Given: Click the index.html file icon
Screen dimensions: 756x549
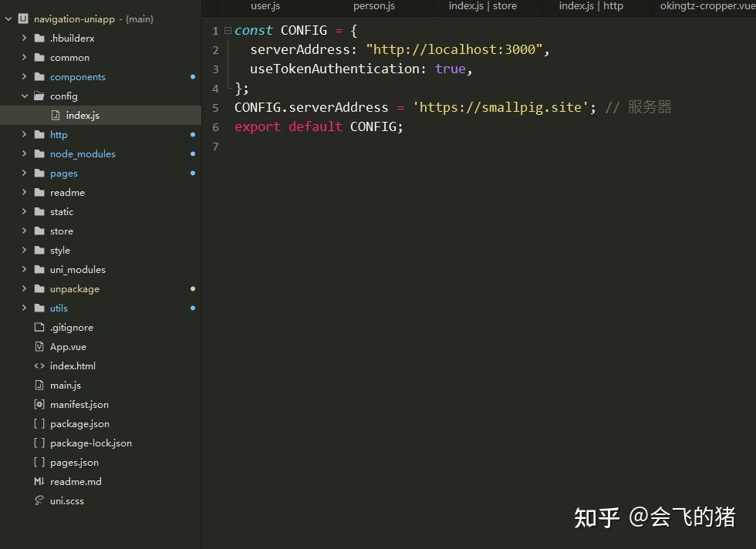Looking at the screenshot, I should pyautogui.click(x=39, y=365).
